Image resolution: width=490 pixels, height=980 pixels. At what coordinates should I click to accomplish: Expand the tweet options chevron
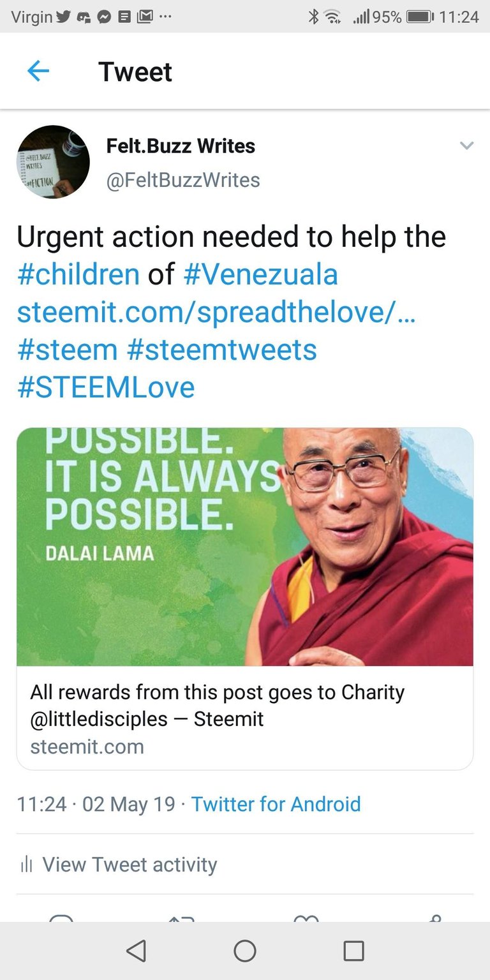coord(467,145)
